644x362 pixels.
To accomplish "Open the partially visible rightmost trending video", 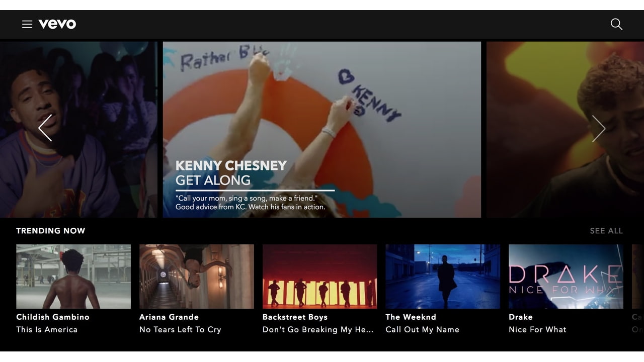I will [x=638, y=277].
